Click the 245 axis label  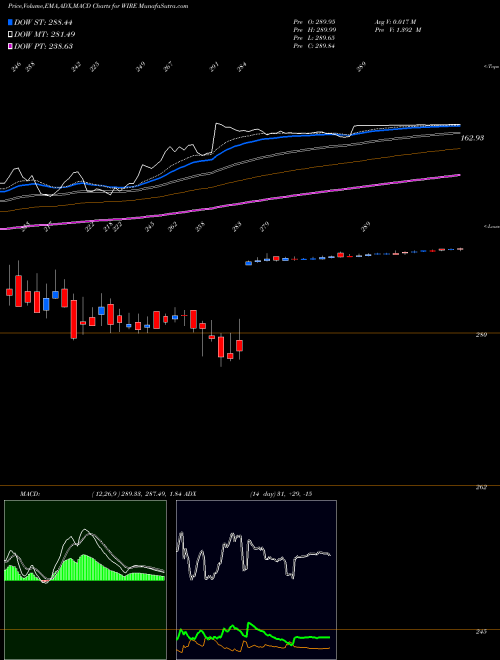pyautogui.click(x=482, y=631)
